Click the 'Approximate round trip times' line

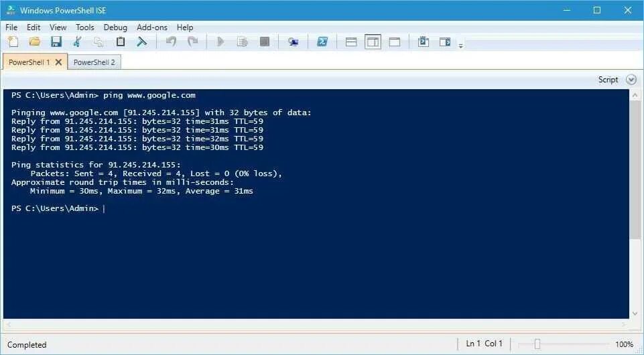[x=123, y=182]
